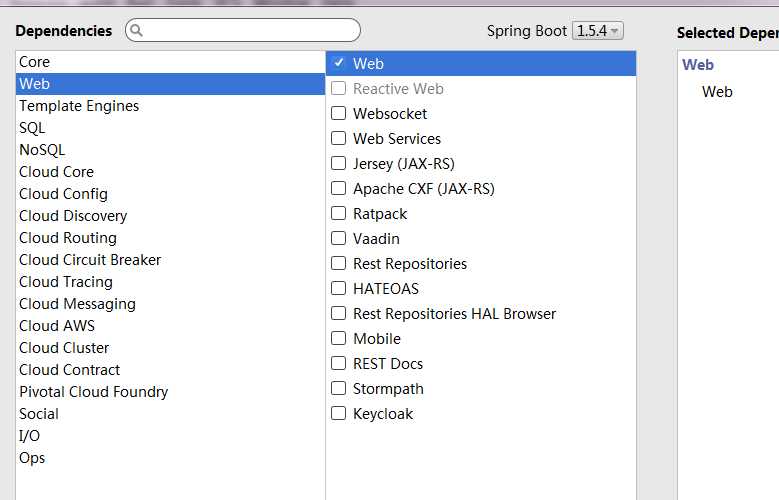Open the Spring Boot version 1.5.4 dropdown

click(598, 31)
